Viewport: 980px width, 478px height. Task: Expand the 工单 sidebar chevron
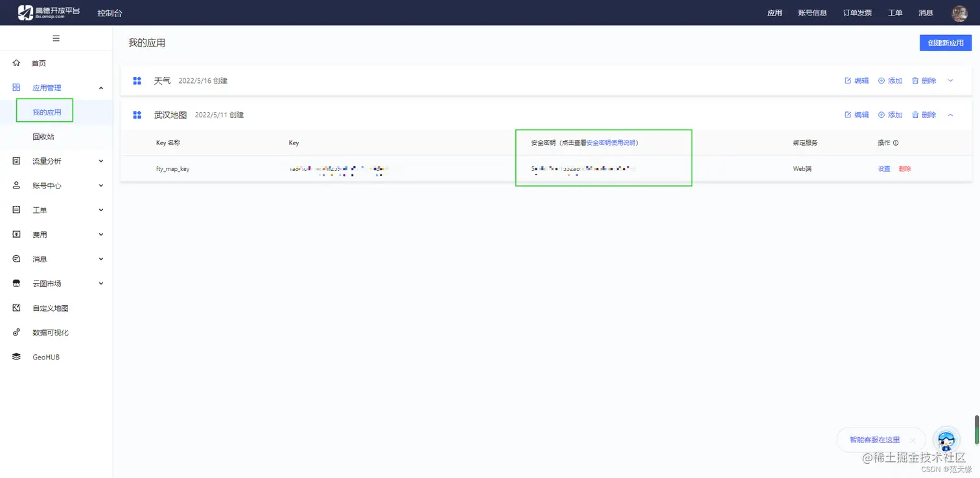[100, 210]
